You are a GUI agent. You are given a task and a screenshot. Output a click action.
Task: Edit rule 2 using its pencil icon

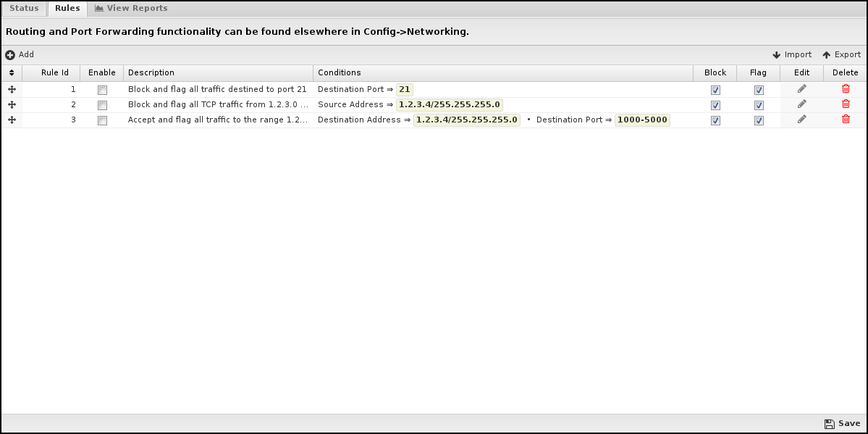801,104
